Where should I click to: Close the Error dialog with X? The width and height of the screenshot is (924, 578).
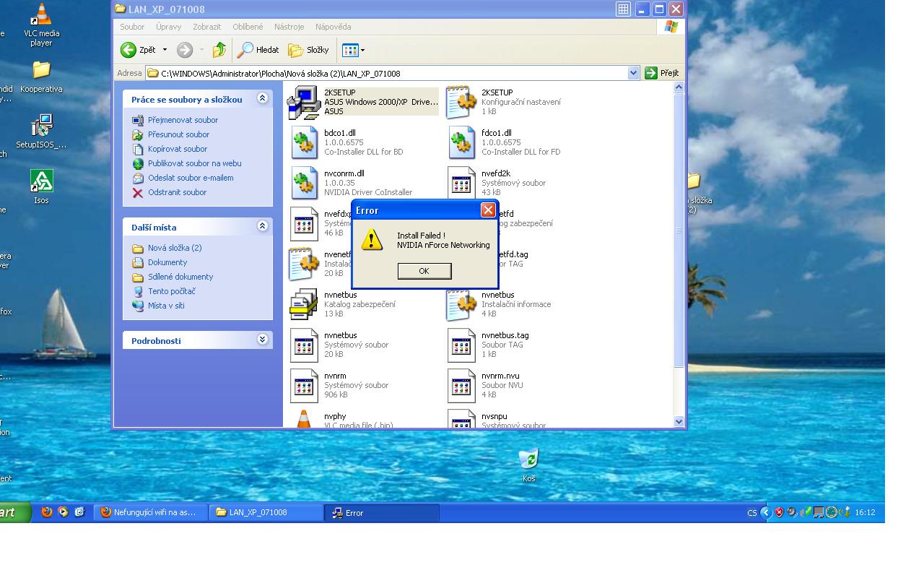tap(488, 210)
